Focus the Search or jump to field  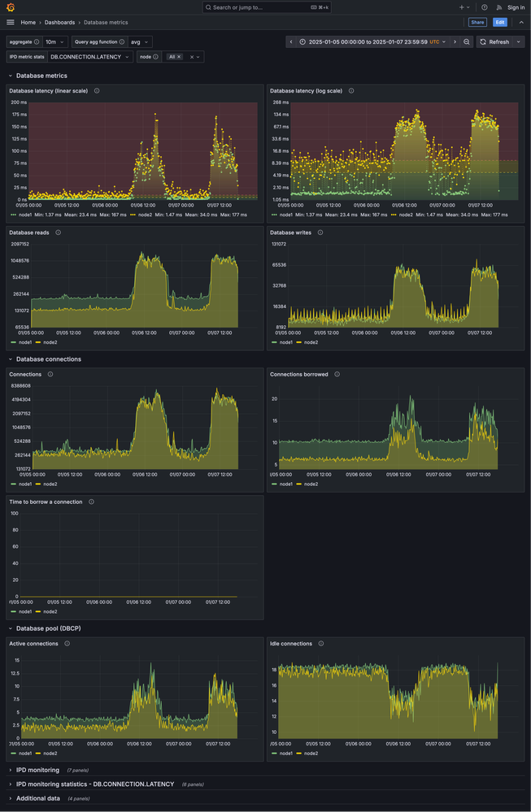(267, 7)
